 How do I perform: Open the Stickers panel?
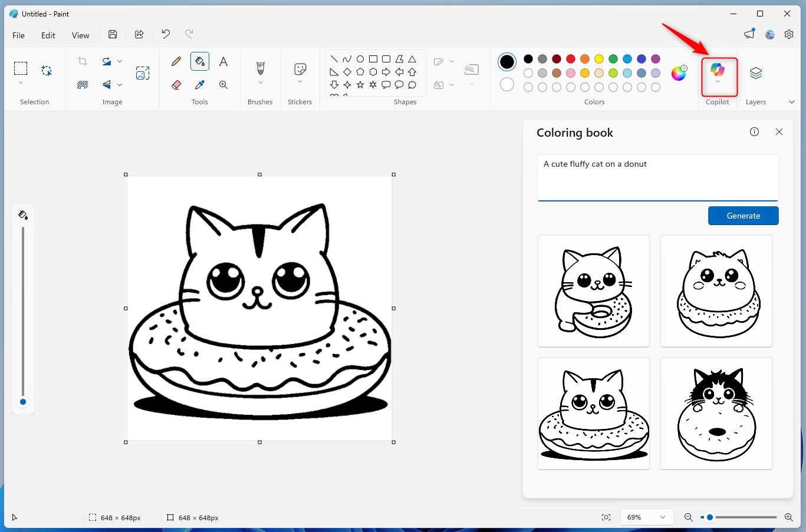tap(300, 70)
